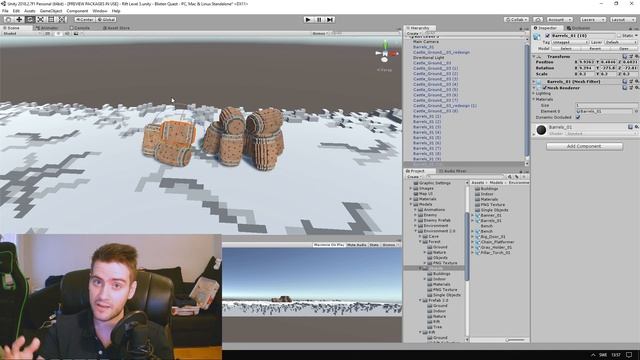The image size is (640, 360).
Task: Toggle pivot Center button
Action: tap(84, 19)
